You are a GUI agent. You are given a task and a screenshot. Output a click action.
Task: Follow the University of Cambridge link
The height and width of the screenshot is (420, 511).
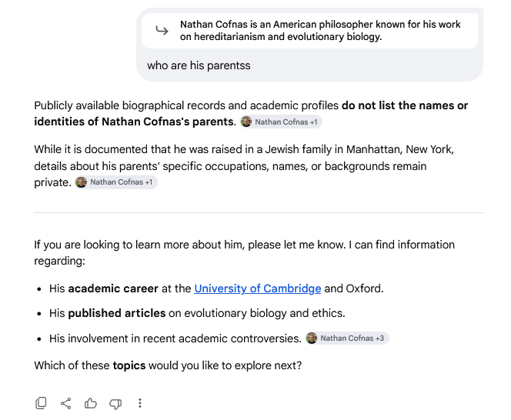(x=258, y=288)
